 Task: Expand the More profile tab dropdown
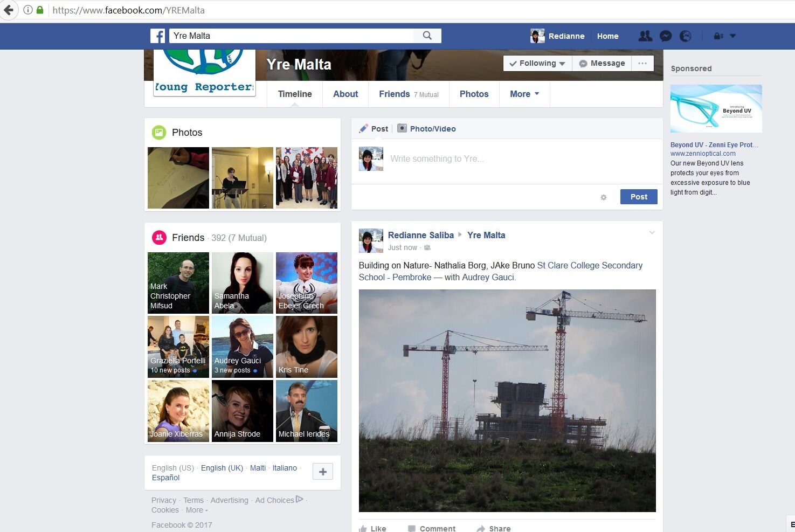click(x=524, y=94)
